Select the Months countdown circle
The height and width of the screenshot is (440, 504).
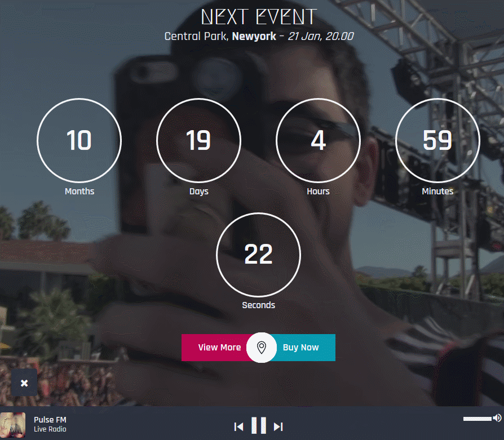pos(79,140)
